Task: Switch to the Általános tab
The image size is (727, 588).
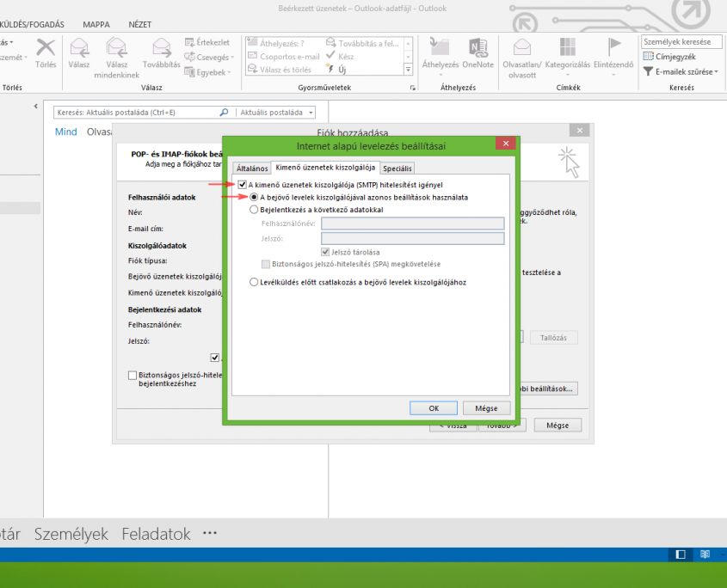Action: [x=250, y=168]
